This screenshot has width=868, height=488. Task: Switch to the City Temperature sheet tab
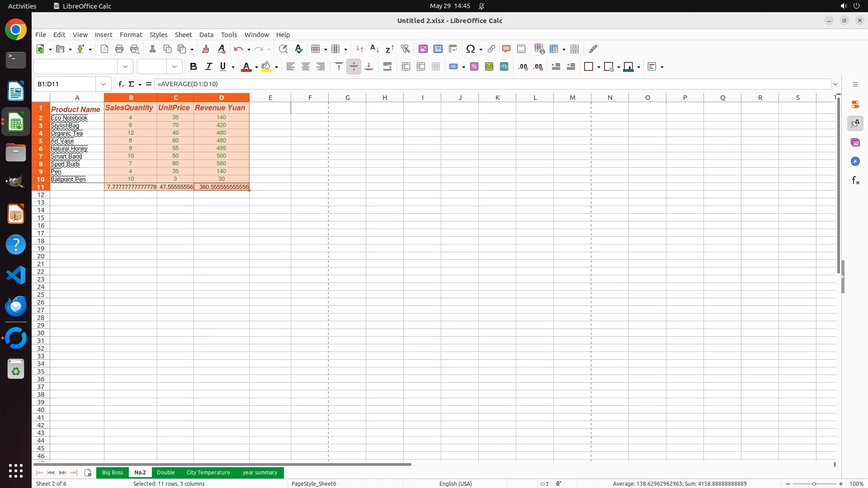click(208, 473)
